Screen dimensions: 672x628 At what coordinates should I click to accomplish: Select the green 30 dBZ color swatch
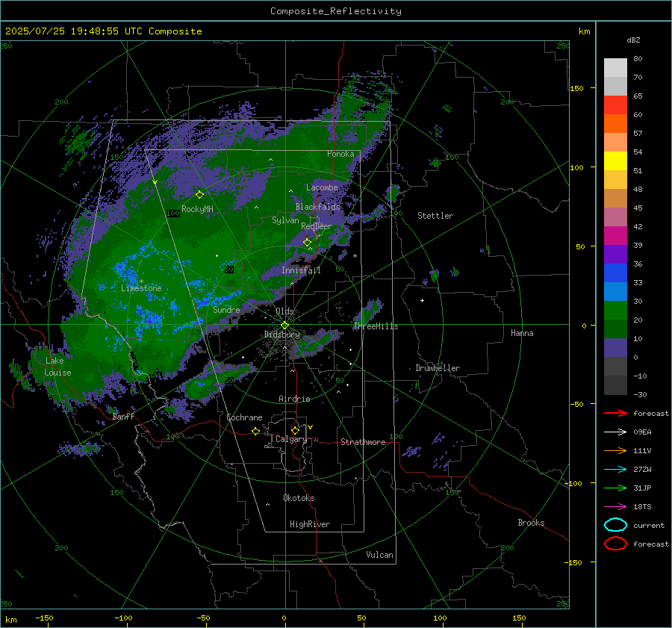coord(615,311)
